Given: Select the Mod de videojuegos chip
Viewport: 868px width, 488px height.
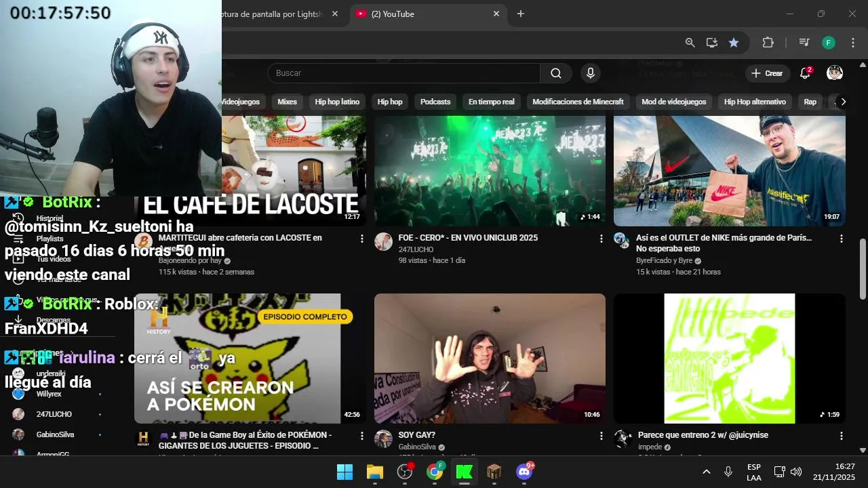Looking at the screenshot, I should [x=673, y=102].
